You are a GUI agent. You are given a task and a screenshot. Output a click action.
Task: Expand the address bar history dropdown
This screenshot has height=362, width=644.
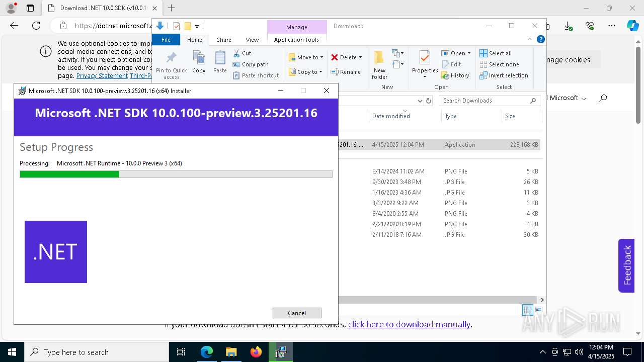click(x=420, y=101)
